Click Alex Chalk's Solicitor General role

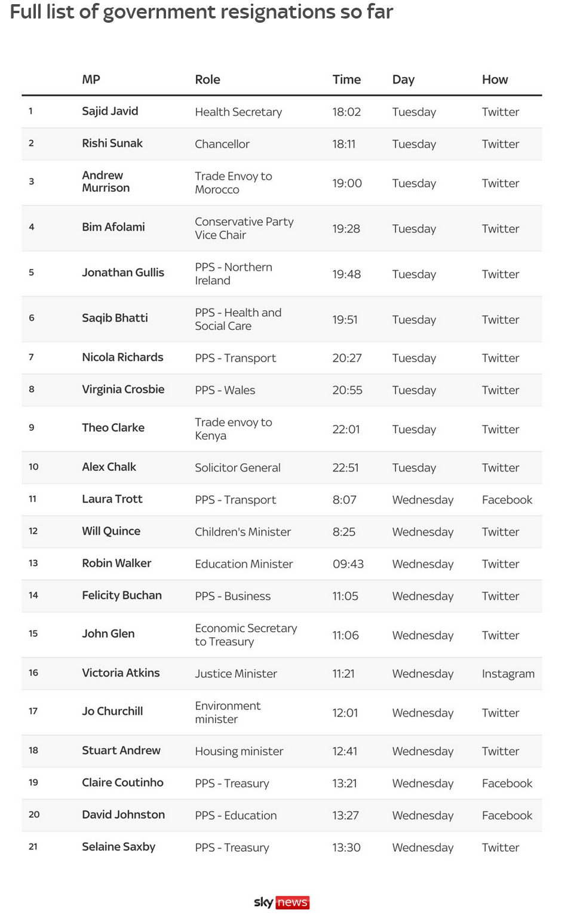[x=238, y=467]
